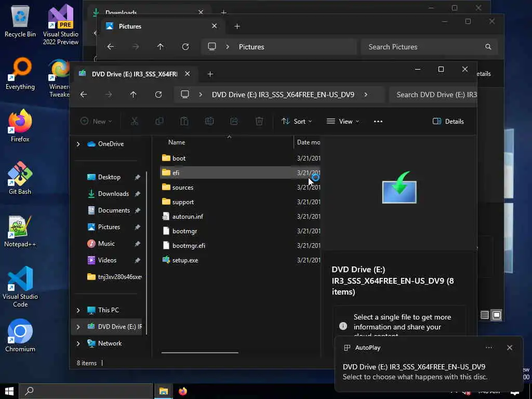The width and height of the screenshot is (532, 399).
Task: Expand the This PC tree node
Action: coord(78,310)
